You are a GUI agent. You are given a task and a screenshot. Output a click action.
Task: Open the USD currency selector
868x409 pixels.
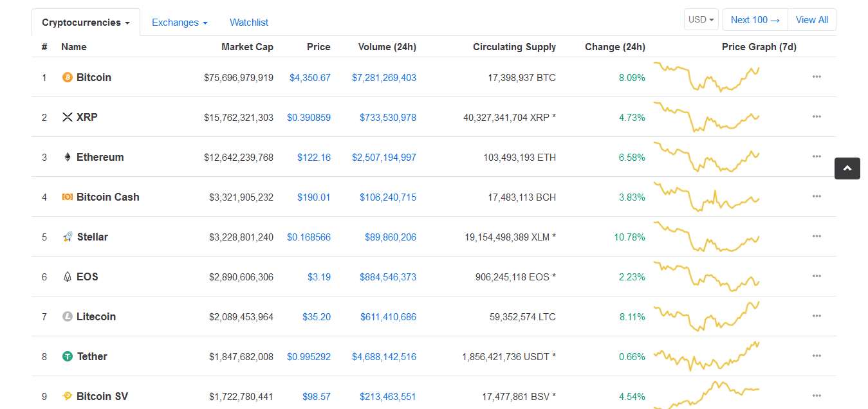pyautogui.click(x=701, y=20)
